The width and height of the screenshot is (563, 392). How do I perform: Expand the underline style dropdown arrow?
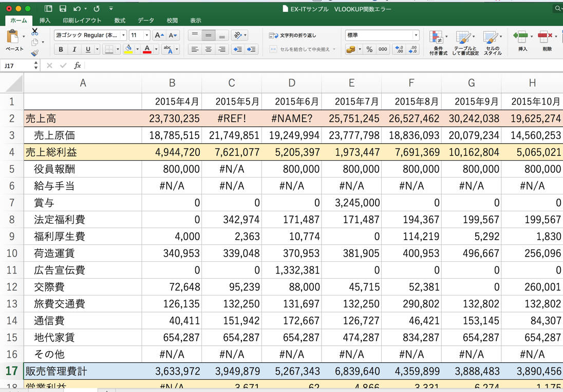click(x=97, y=49)
